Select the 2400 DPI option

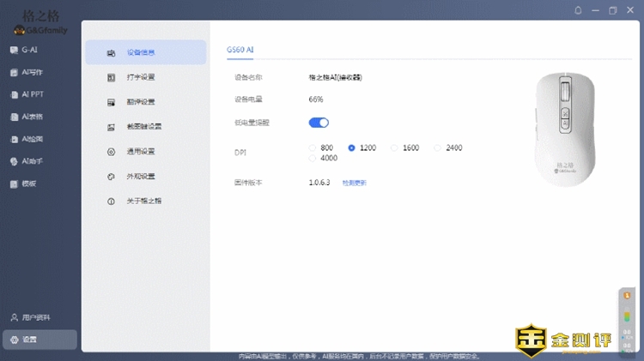438,148
